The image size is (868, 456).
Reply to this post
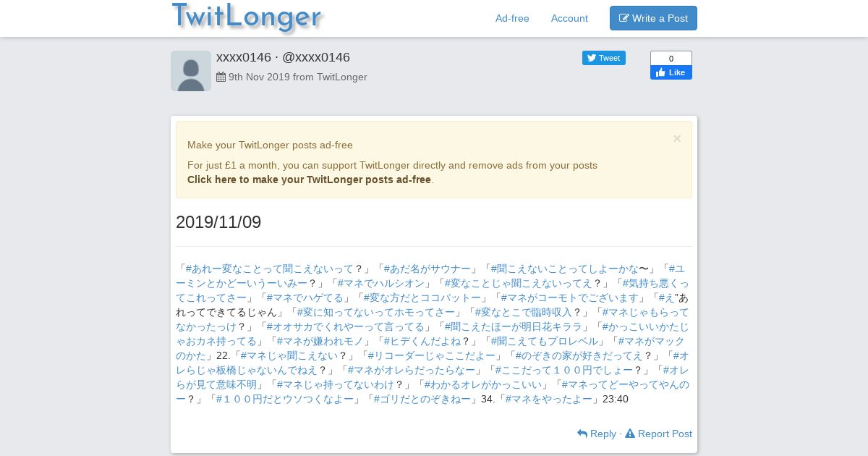point(597,434)
